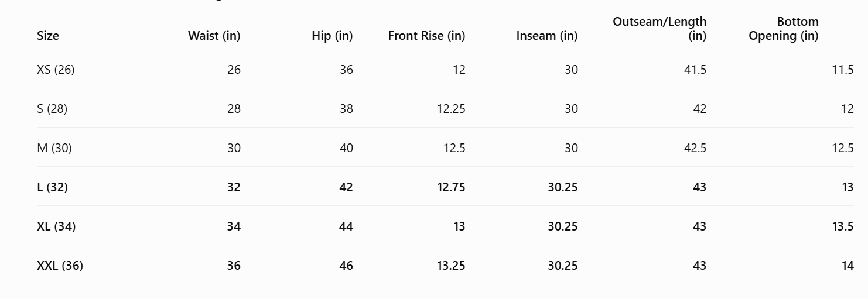Image resolution: width=868 pixels, height=299 pixels.
Task: Select the XS (26) size row label
Action: click(x=56, y=70)
